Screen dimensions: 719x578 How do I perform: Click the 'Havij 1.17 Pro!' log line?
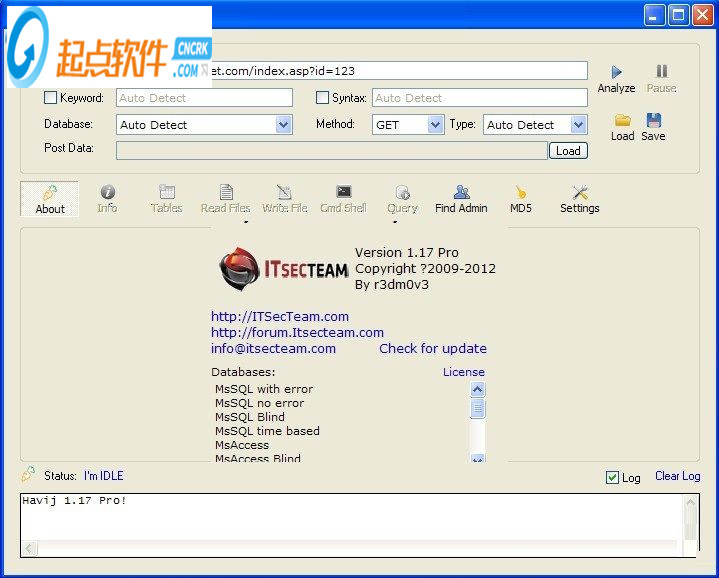pos(74,501)
